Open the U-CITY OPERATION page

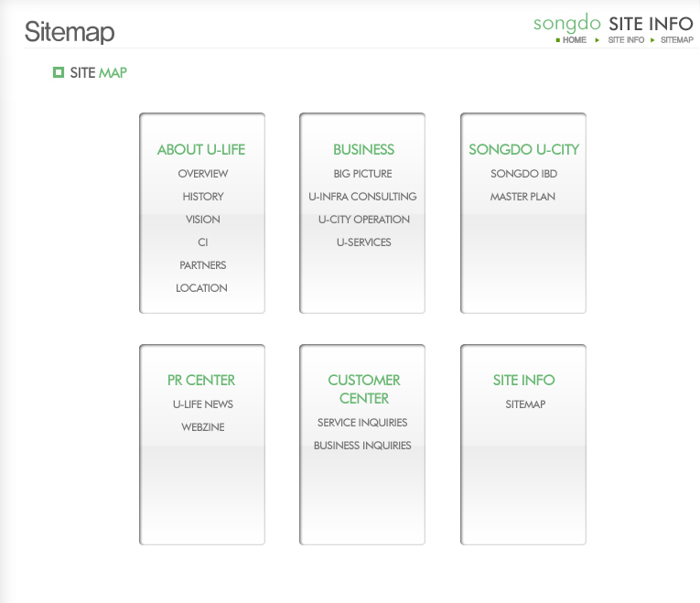(x=363, y=220)
